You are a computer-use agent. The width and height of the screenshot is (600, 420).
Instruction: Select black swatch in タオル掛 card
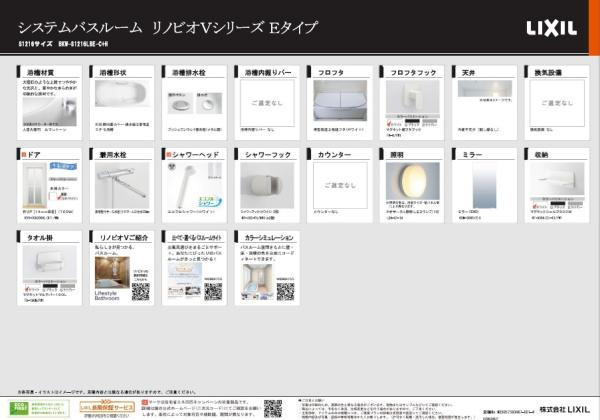tap(50, 286)
